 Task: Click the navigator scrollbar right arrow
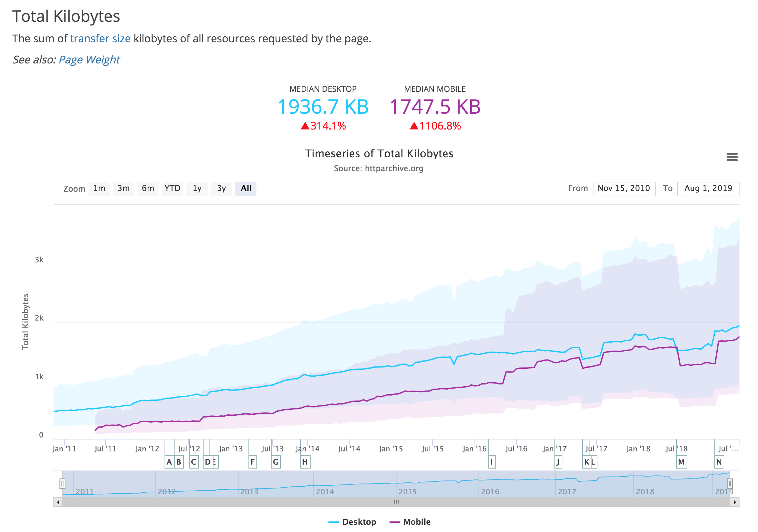click(x=735, y=502)
